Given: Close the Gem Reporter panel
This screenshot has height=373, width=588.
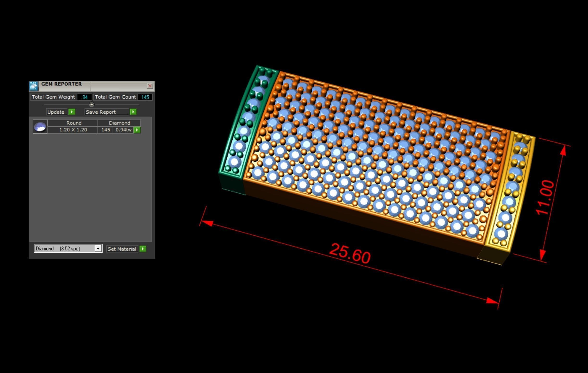Looking at the screenshot, I should [x=150, y=86].
